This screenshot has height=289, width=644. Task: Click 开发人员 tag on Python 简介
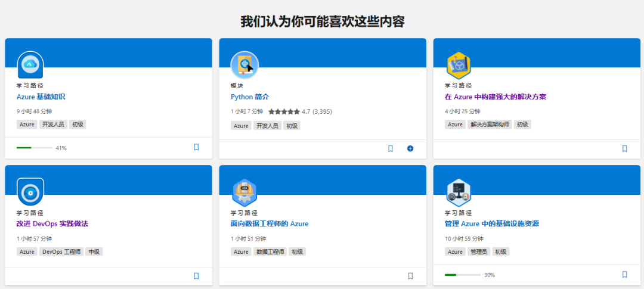pos(267,126)
